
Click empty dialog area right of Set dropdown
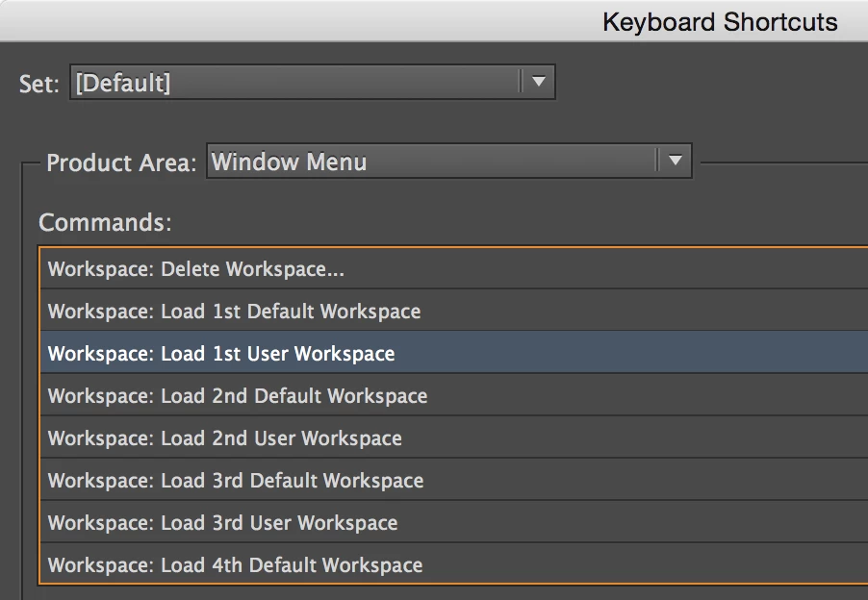[x=712, y=83]
